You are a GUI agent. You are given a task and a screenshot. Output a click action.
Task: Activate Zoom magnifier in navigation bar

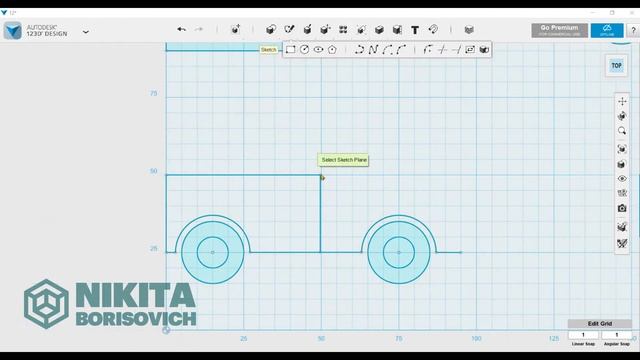(622, 131)
